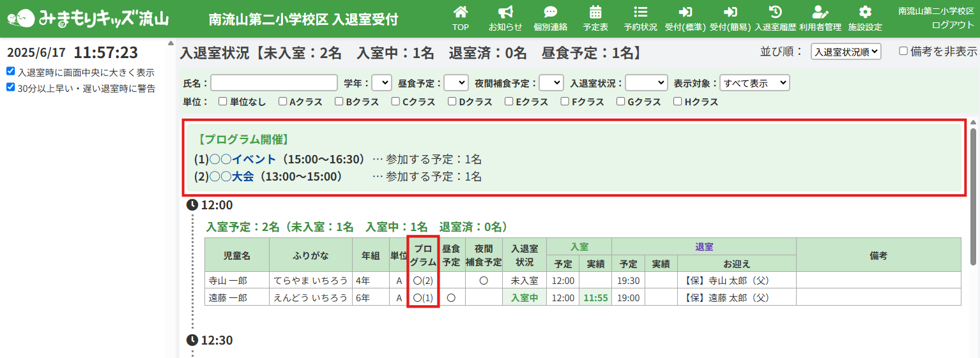Open 個別連絡 chat bubble icon
980x358 pixels.
[550, 13]
